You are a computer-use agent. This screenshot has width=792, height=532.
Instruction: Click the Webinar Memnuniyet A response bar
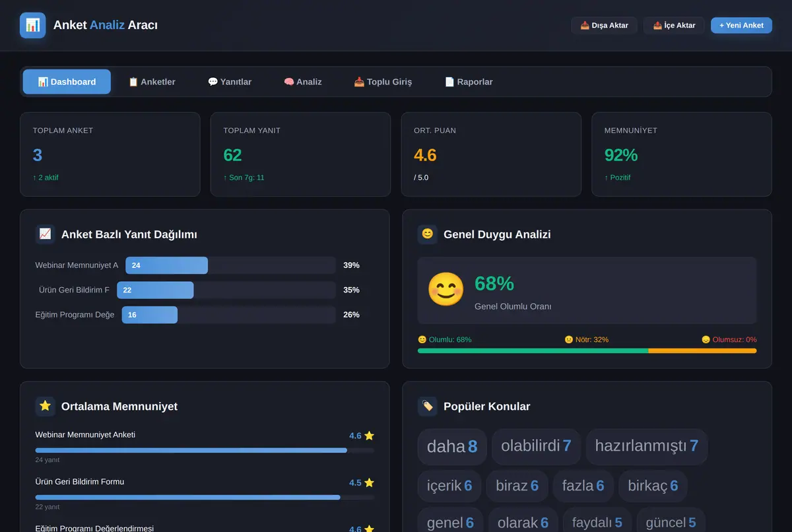(x=230, y=265)
